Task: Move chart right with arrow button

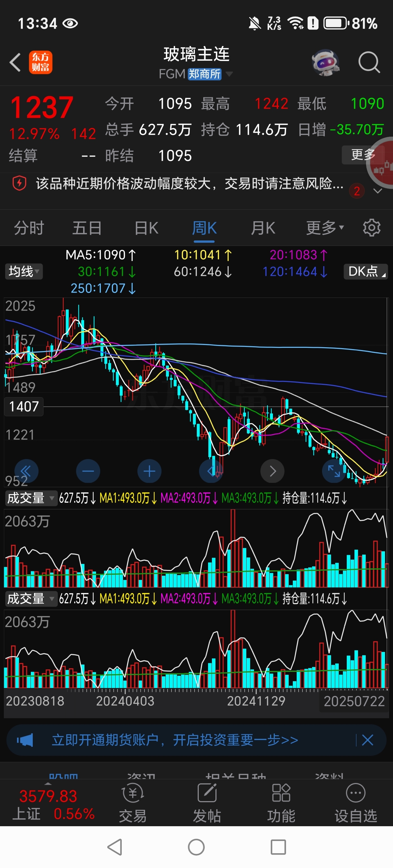Action: (273, 471)
